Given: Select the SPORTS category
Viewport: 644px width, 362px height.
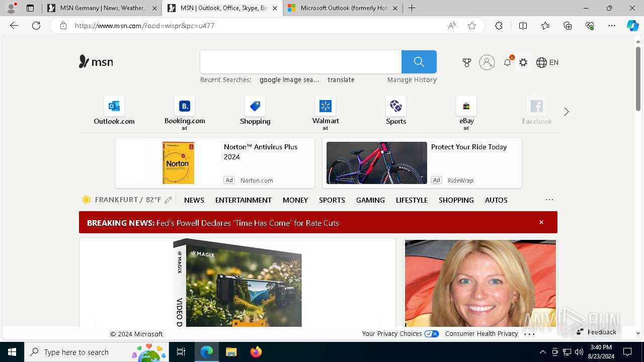Looking at the screenshot, I should pos(332,200).
